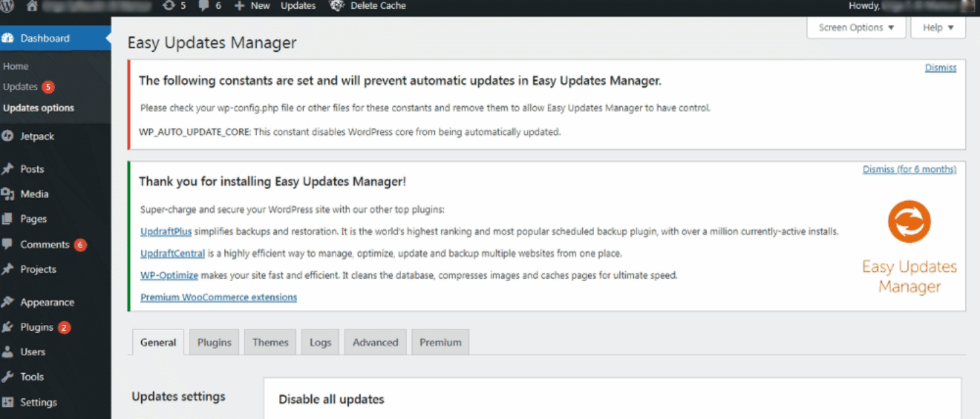Open Premium WooCommerce extensions link
Viewport: 980px width, 419px height.
coord(219,297)
